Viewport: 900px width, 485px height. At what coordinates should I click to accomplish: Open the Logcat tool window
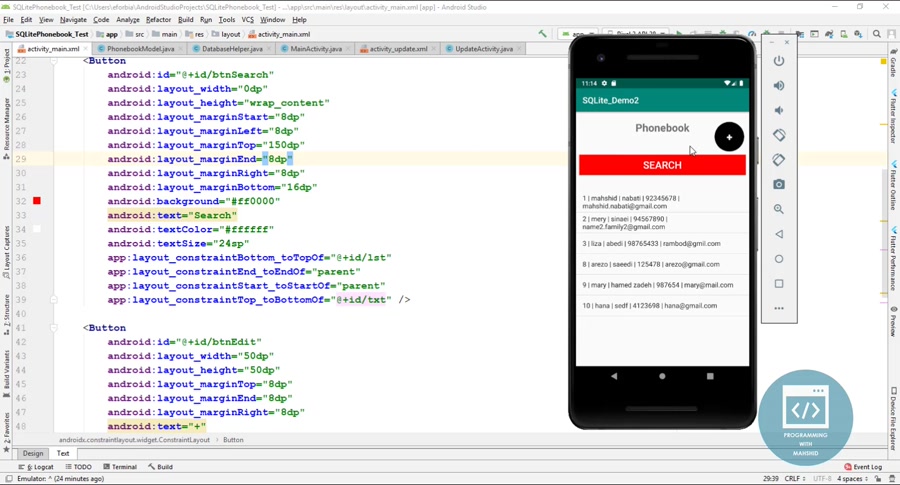coord(40,467)
